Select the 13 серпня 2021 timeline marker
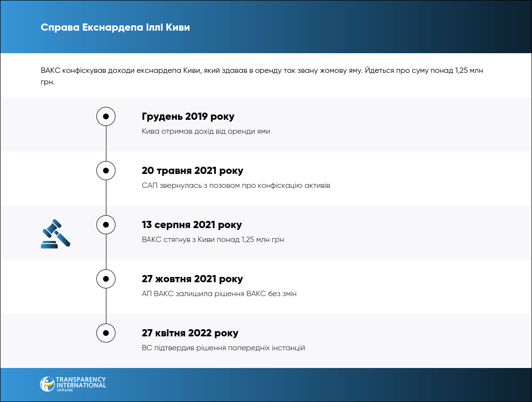This screenshot has width=532, height=402. [106, 224]
